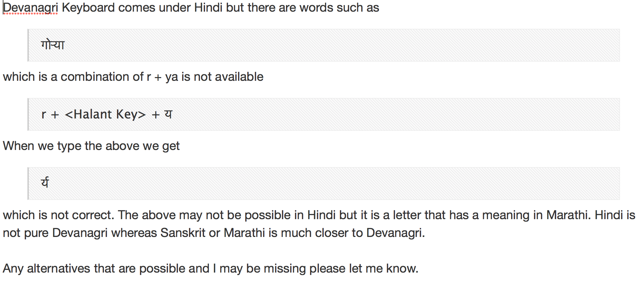Image resolution: width=644 pixels, height=289 pixels.
Task: Click the left border of the first blockquote
Action: click(x=28, y=45)
